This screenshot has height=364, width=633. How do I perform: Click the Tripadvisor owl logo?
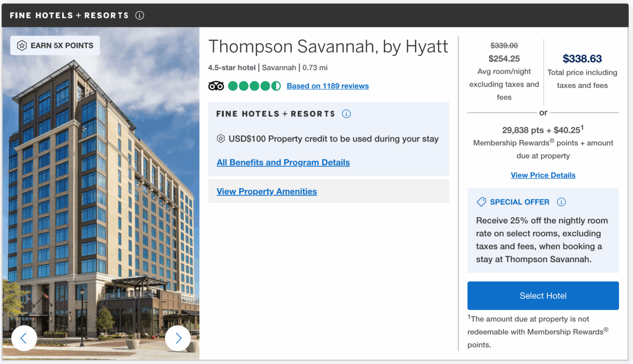pos(216,86)
